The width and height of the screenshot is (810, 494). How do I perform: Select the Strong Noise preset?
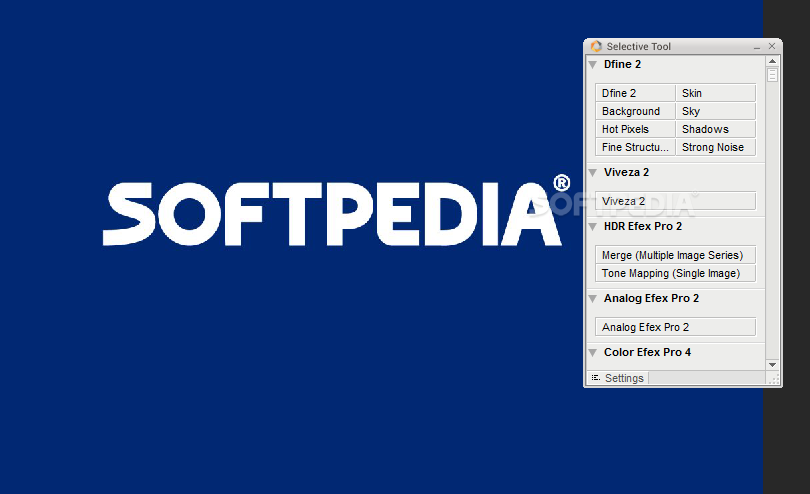716,147
